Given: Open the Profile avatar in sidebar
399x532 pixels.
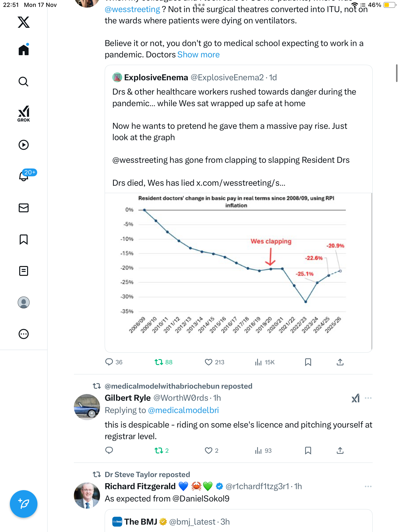Looking at the screenshot, I should (24, 302).
